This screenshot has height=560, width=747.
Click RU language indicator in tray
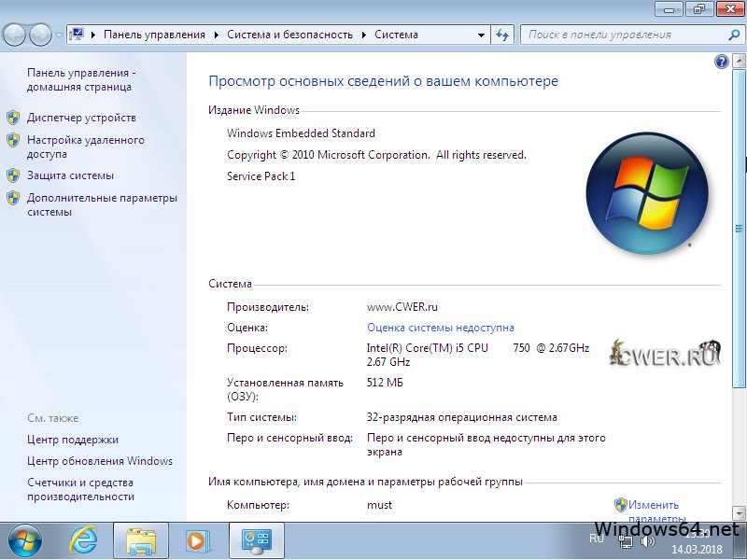pos(597,539)
